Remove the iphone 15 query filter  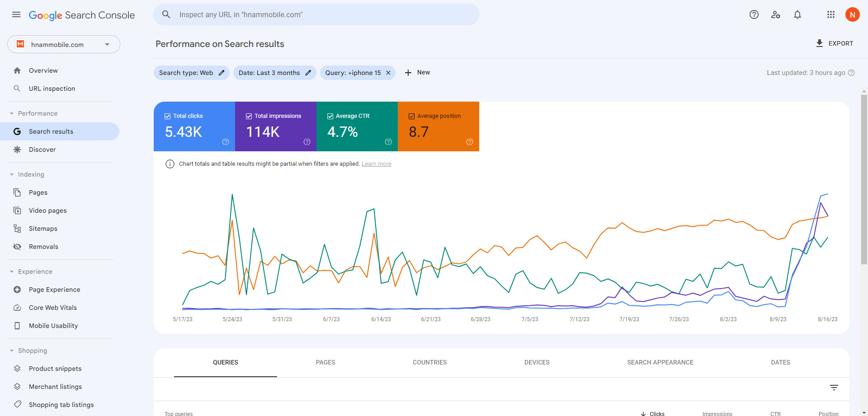388,73
